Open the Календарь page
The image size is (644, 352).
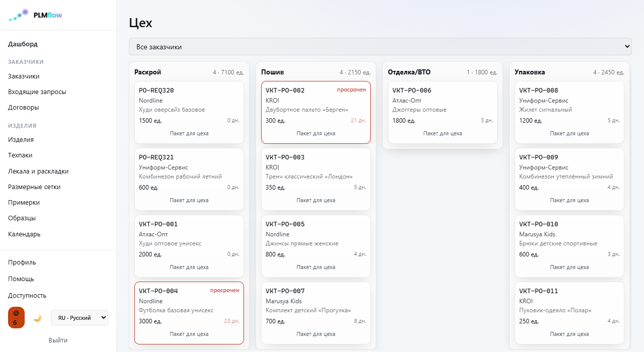click(x=24, y=234)
